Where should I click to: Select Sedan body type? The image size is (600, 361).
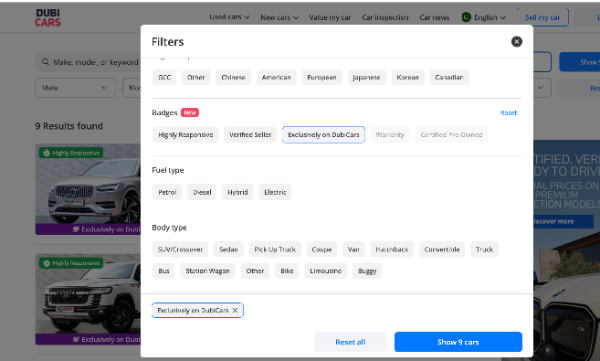click(x=228, y=250)
